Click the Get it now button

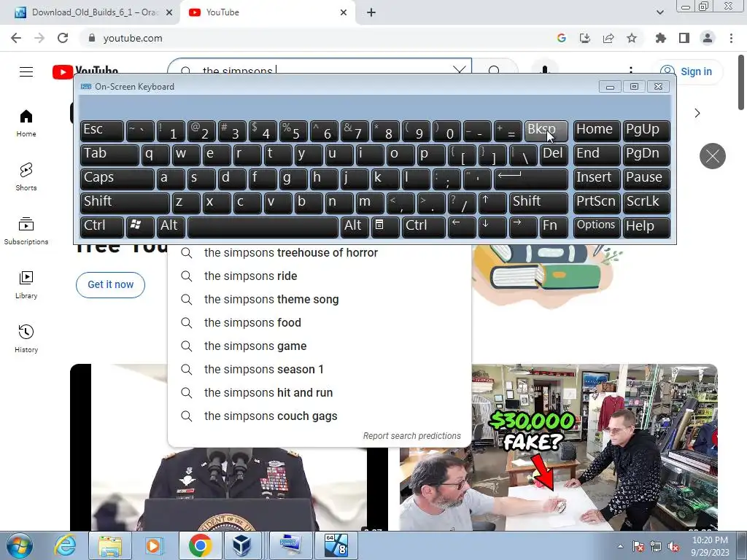pos(111,285)
